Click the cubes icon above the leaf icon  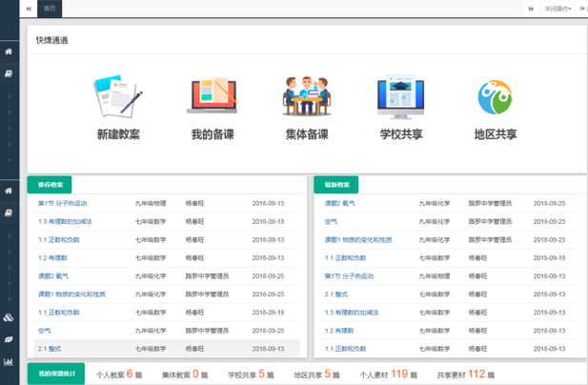pos(9,317)
